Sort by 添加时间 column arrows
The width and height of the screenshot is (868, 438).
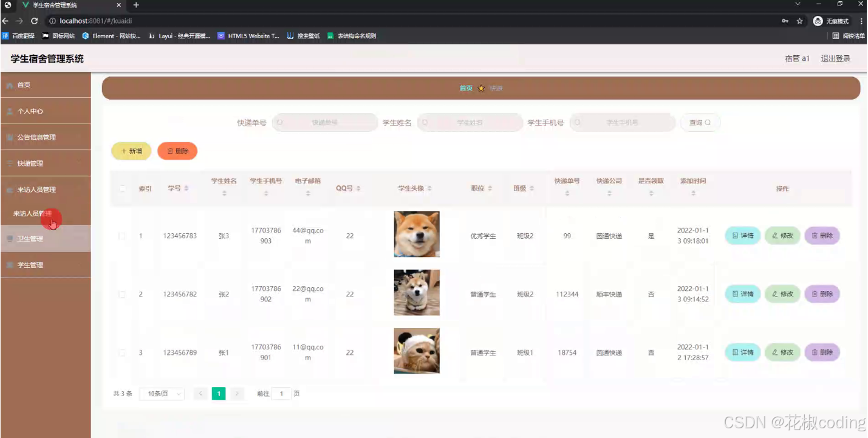(x=693, y=194)
